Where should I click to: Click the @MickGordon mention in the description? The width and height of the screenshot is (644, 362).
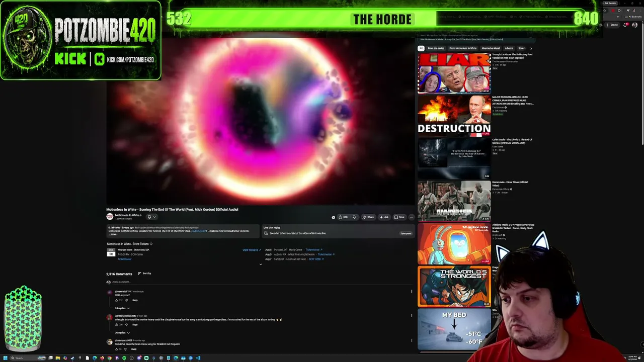click(x=199, y=231)
